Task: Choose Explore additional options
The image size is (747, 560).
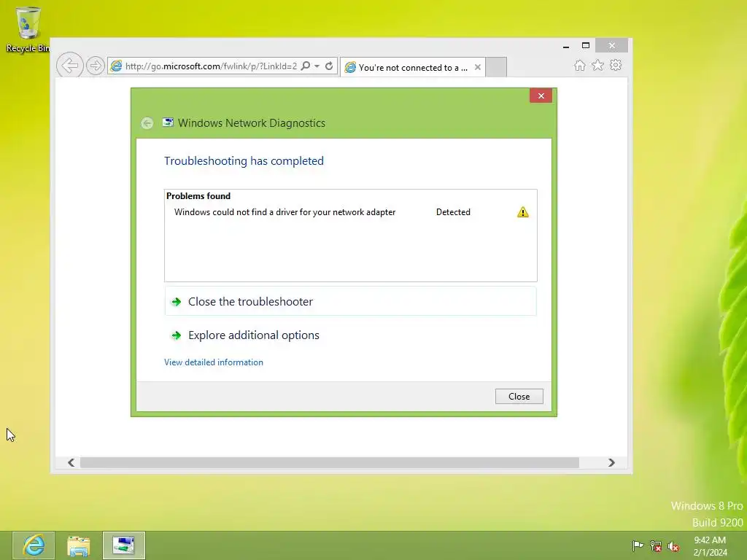Action: point(351,335)
